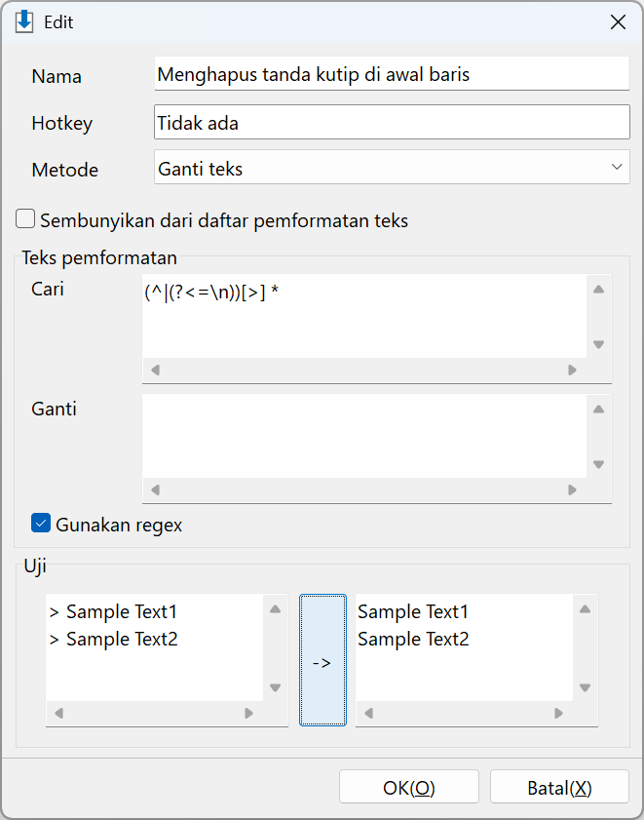Cancel with the Batal(X) button

point(559,787)
